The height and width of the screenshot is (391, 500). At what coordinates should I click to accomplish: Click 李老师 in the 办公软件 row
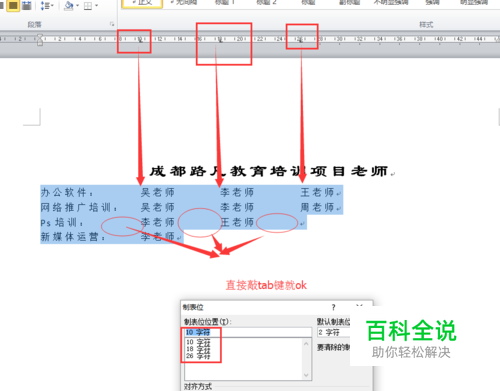tap(237, 192)
